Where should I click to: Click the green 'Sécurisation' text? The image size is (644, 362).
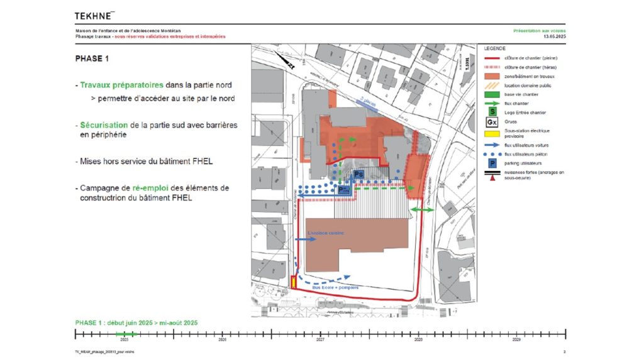coord(104,125)
